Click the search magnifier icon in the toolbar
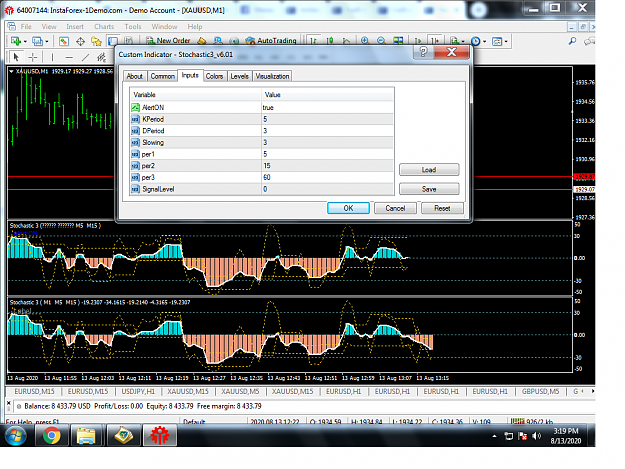The height and width of the screenshot is (469, 625). tap(572, 41)
